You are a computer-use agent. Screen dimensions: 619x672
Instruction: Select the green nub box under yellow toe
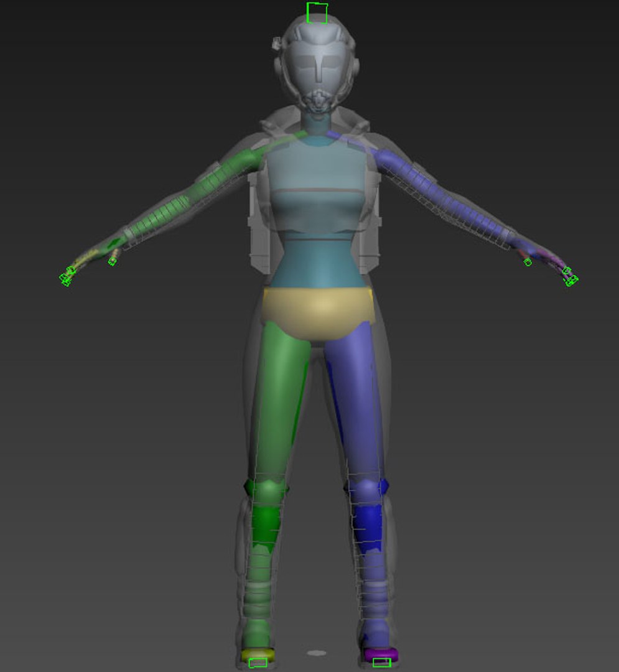click(258, 663)
